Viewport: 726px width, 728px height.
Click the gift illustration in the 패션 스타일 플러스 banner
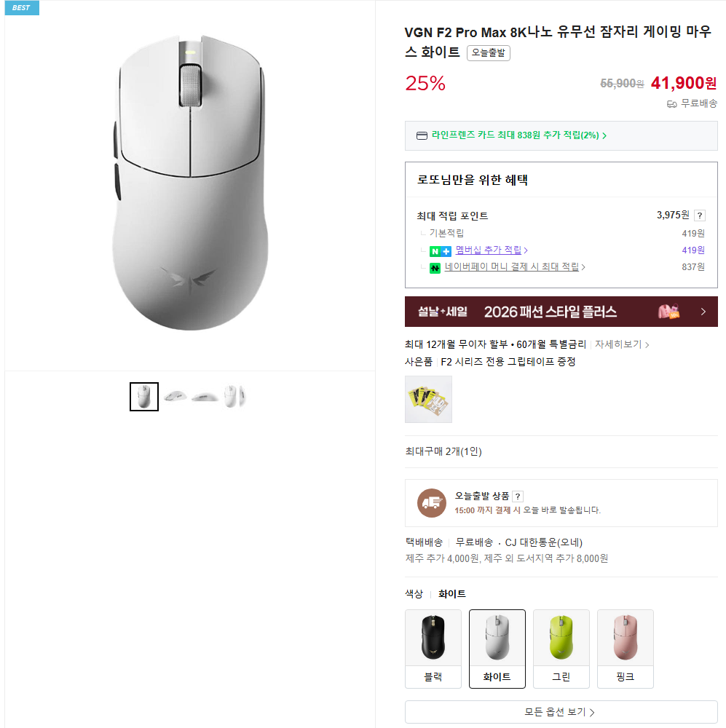point(667,311)
